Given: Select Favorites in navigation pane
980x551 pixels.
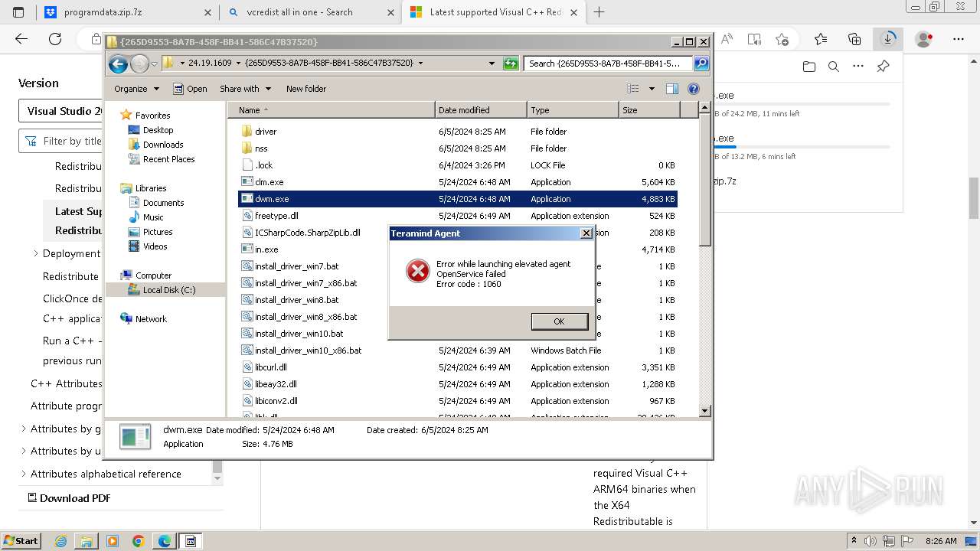Looking at the screenshot, I should 152,116.
